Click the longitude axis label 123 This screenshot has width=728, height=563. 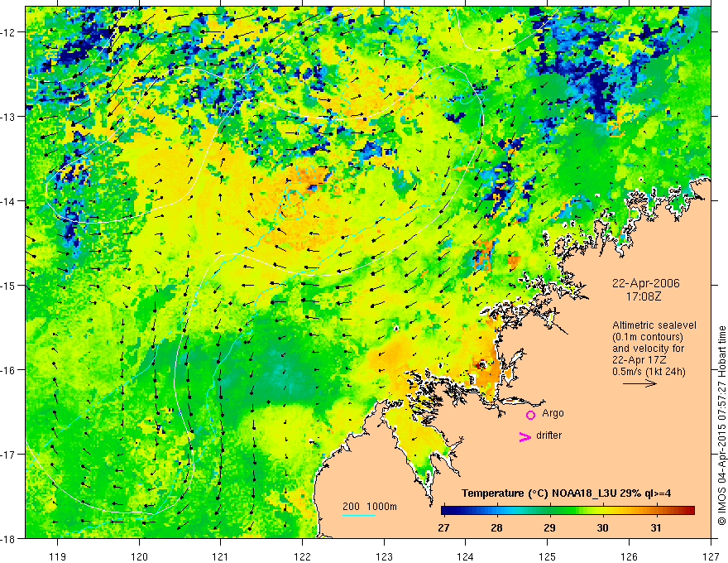384,556
